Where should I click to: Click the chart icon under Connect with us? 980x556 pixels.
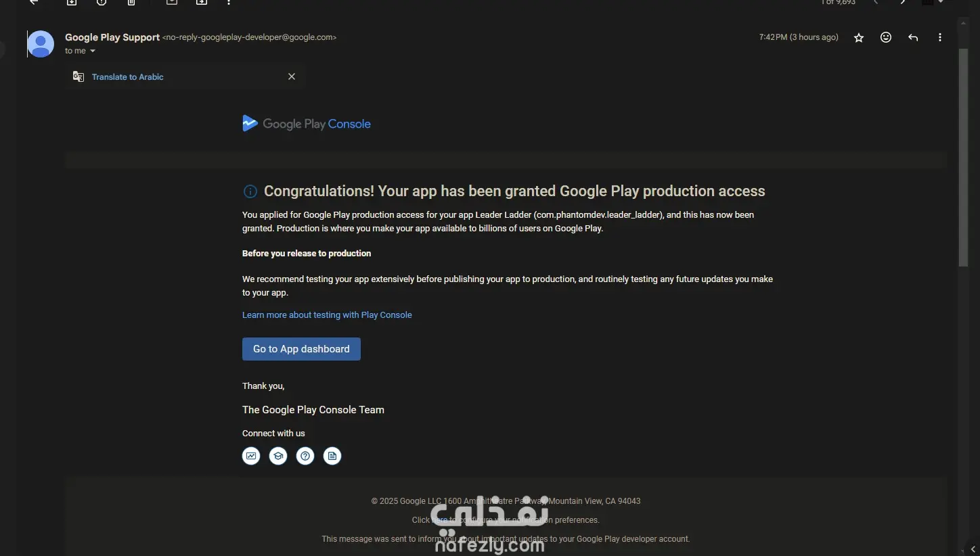click(x=251, y=456)
